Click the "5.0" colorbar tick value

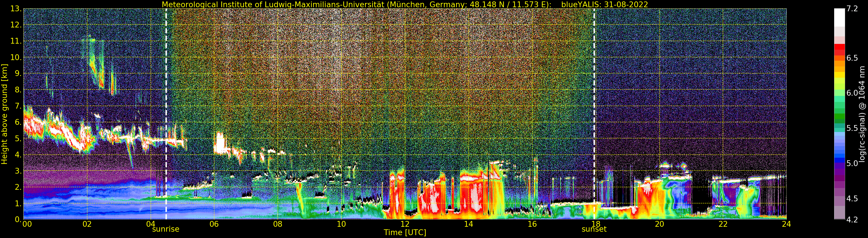[x=852, y=163]
